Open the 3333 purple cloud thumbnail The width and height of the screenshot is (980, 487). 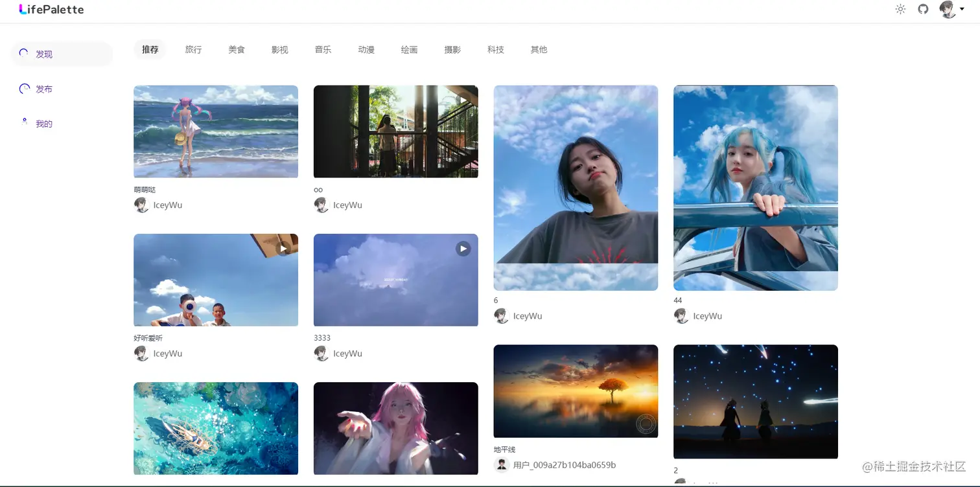tap(396, 280)
